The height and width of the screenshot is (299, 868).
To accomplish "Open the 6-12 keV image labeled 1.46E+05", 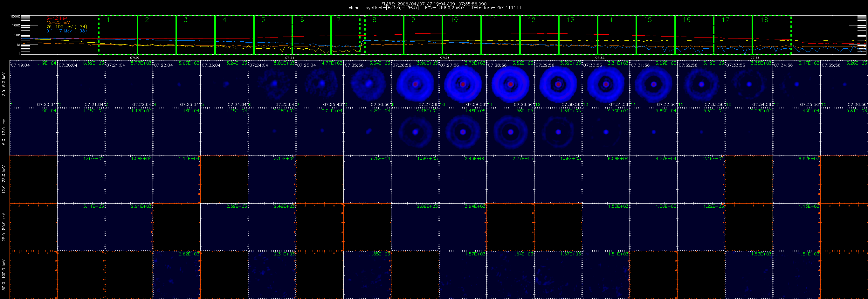I will tap(463, 132).
